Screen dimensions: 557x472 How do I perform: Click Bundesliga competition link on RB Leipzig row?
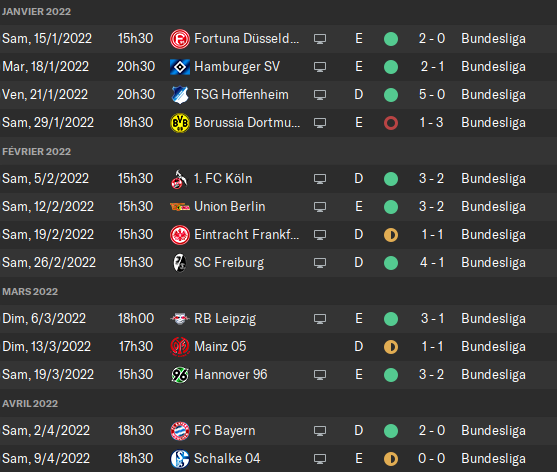tap(493, 319)
